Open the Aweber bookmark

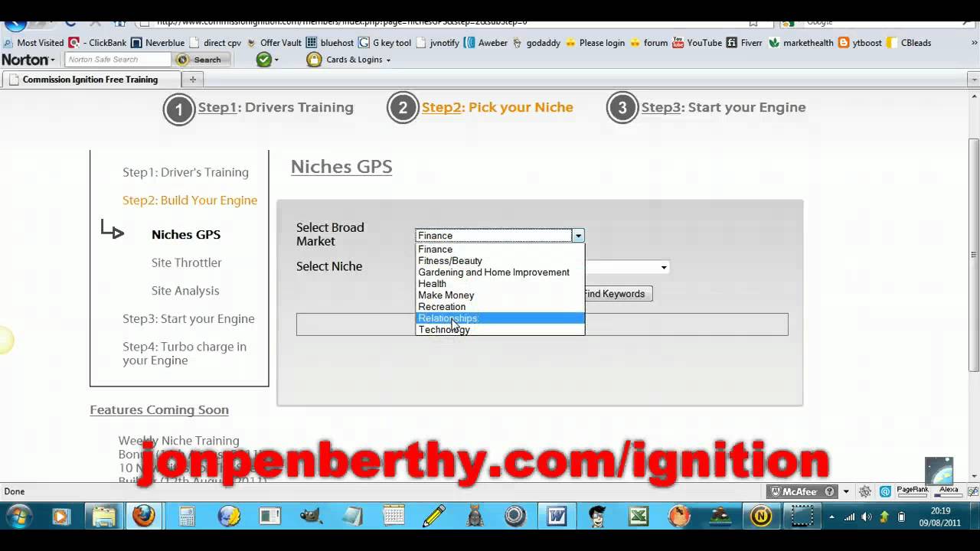click(485, 43)
